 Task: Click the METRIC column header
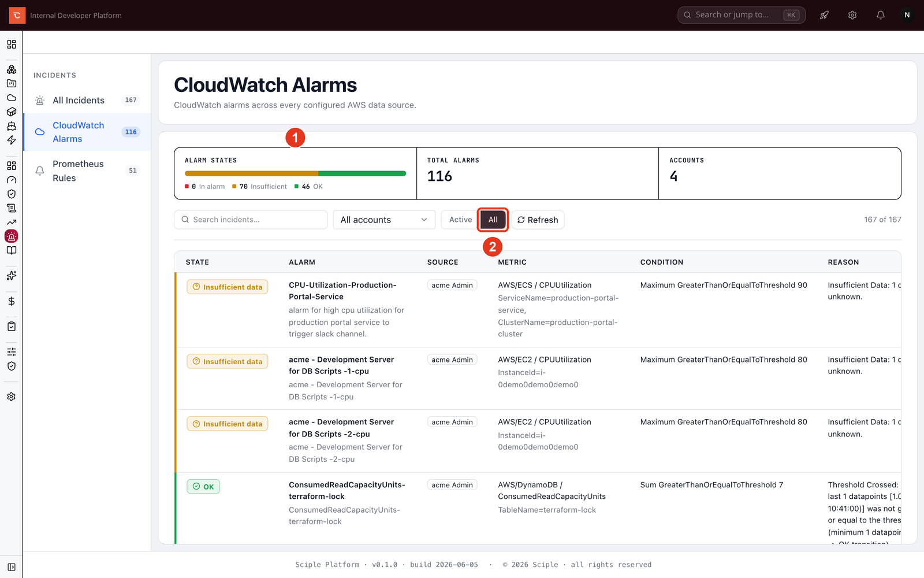[x=512, y=262]
